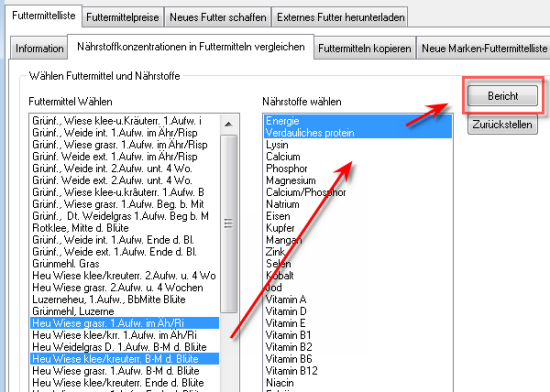Select Lysin in nutrient list
The height and width of the screenshot is (392, 550).
pos(358,145)
